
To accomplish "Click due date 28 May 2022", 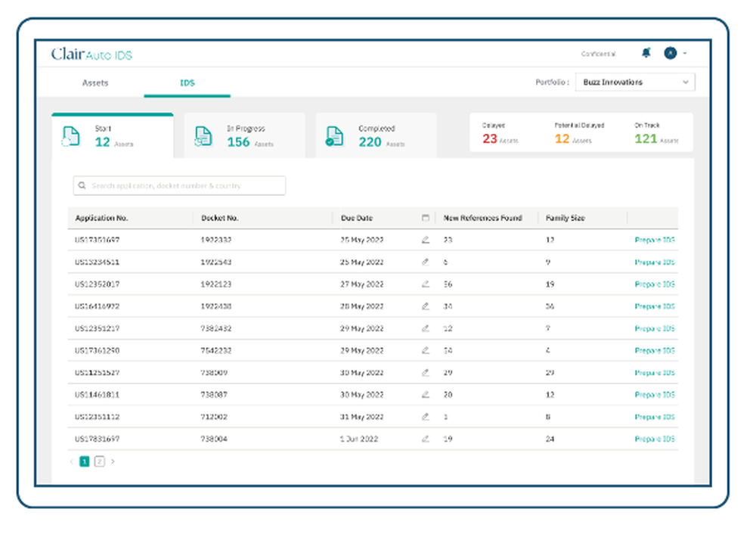I will [x=362, y=306].
